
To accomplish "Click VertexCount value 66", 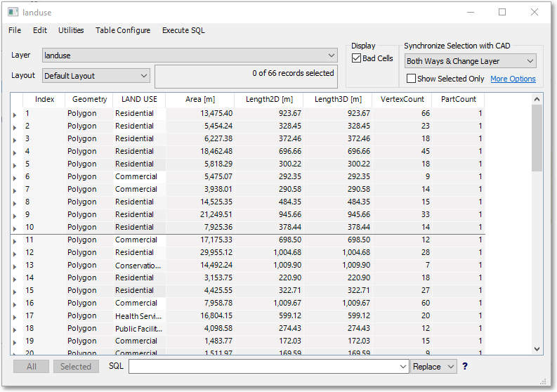I will pos(426,113).
